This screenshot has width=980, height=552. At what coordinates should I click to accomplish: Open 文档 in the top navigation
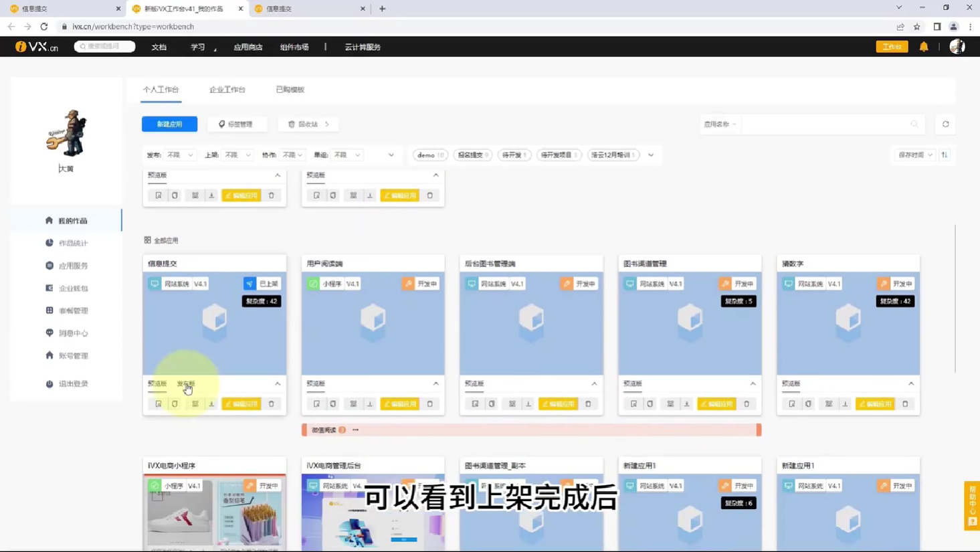pyautogui.click(x=159, y=47)
